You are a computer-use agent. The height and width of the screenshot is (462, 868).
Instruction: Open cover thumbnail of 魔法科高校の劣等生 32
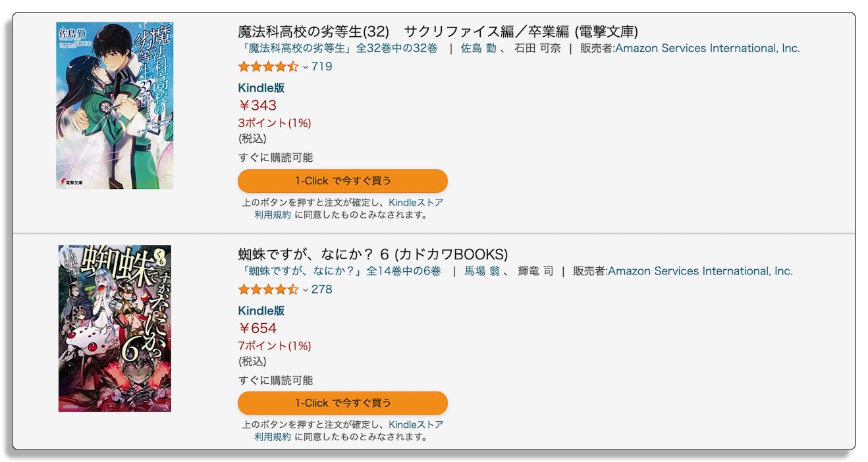pyautogui.click(x=115, y=105)
